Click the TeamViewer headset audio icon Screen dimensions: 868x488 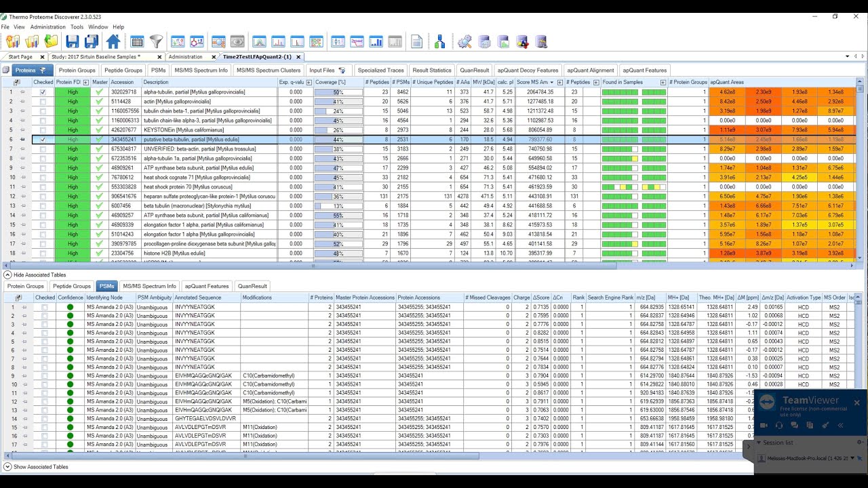click(x=779, y=425)
